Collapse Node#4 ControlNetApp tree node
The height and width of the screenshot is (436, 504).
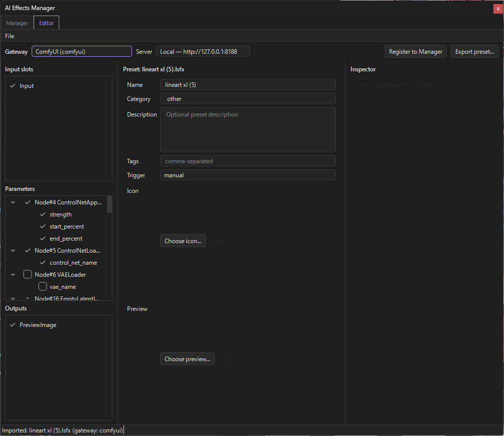pos(13,202)
